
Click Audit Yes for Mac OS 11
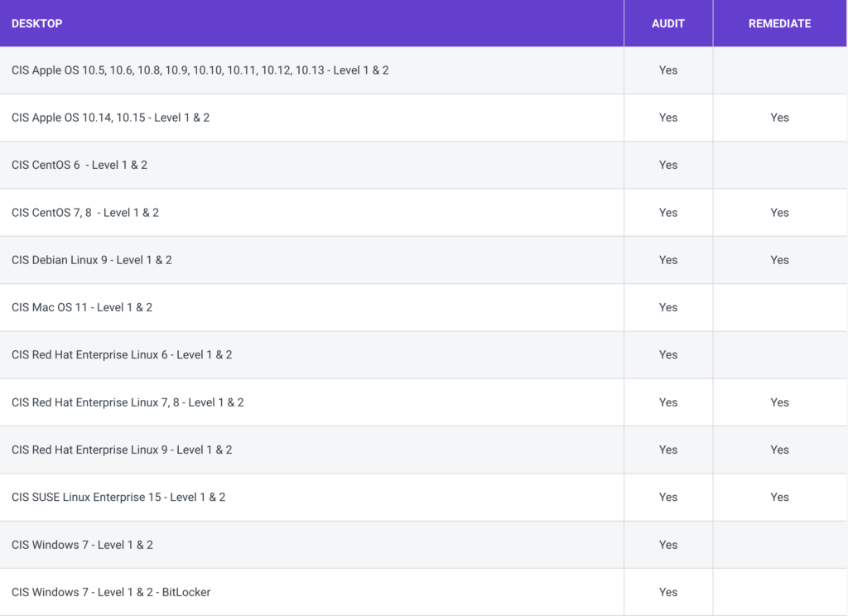pos(668,308)
